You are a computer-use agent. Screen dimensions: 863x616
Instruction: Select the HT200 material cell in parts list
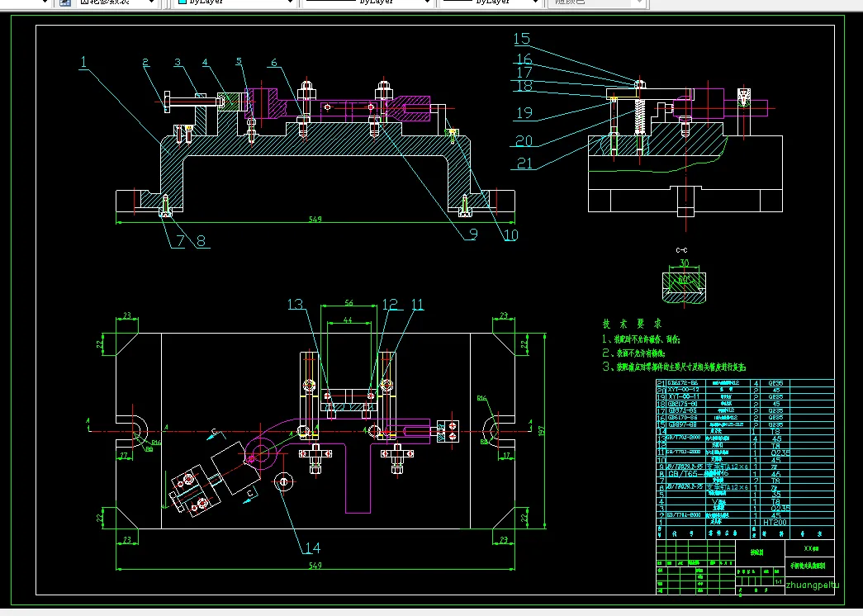point(775,522)
